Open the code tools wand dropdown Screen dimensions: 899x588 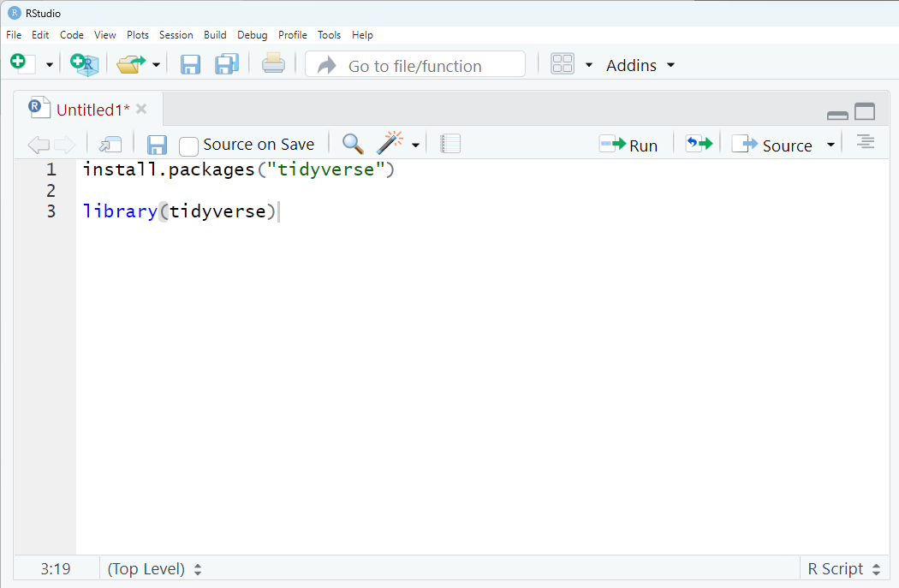[x=415, y=145]
